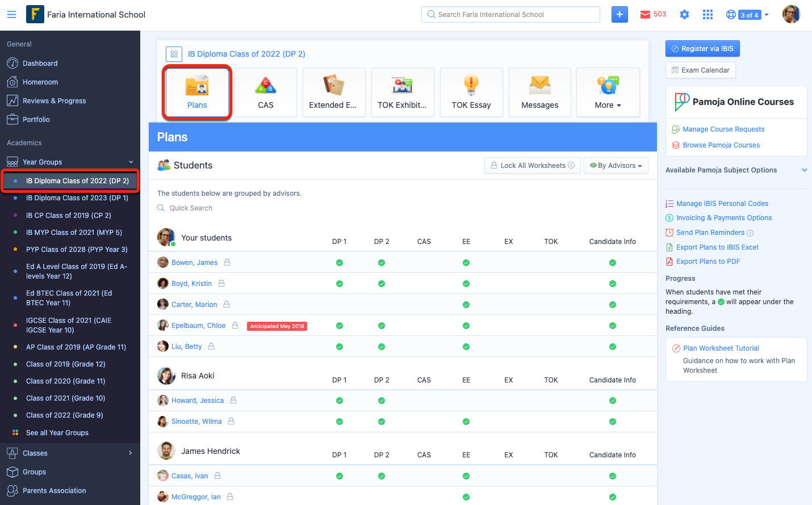Open Manage IBIS Personal Codes link
The image size is (812, 505).
(722, 204)
